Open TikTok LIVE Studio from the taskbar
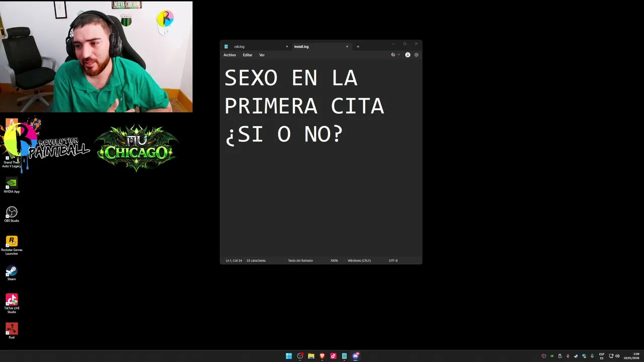Image resolution: width=644 pixels, height=362 pixels. click(333, 356)
